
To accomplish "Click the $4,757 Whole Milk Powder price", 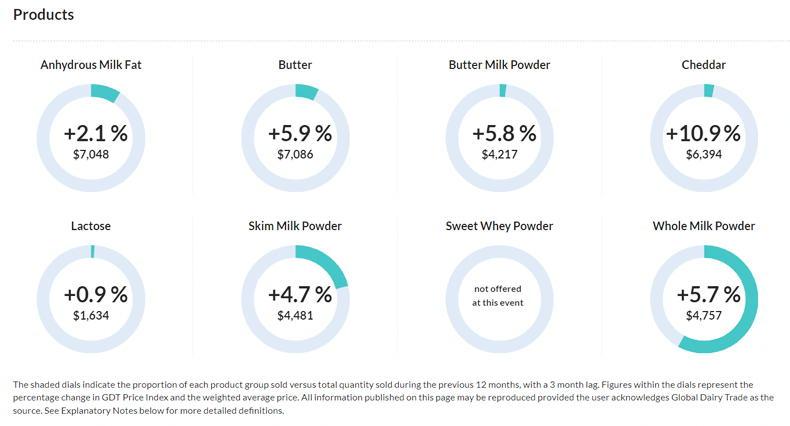I will (x=704, y=315).
